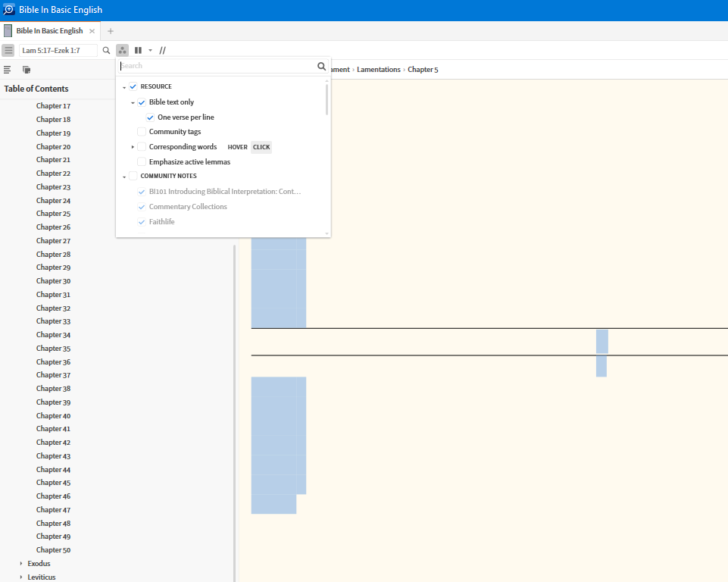Image resolution: width=728 pixels, height=582 pixels.
Task: Close the Bible In Basic English tab
Action: tap(92, 31)
